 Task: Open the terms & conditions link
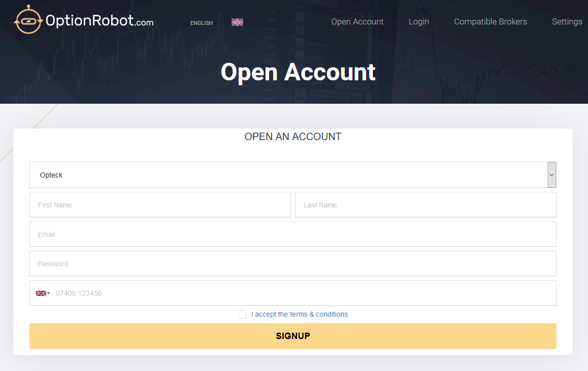tap(299, 315)
